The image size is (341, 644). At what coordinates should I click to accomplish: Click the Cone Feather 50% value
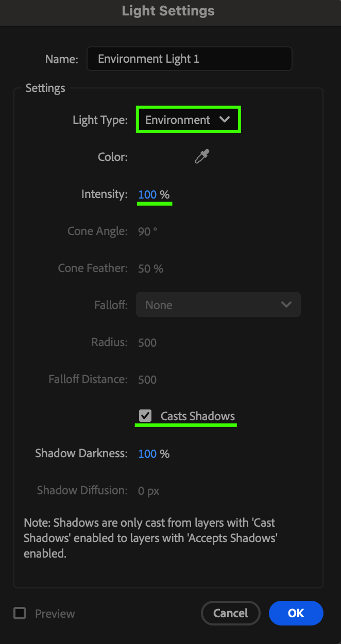150,269
